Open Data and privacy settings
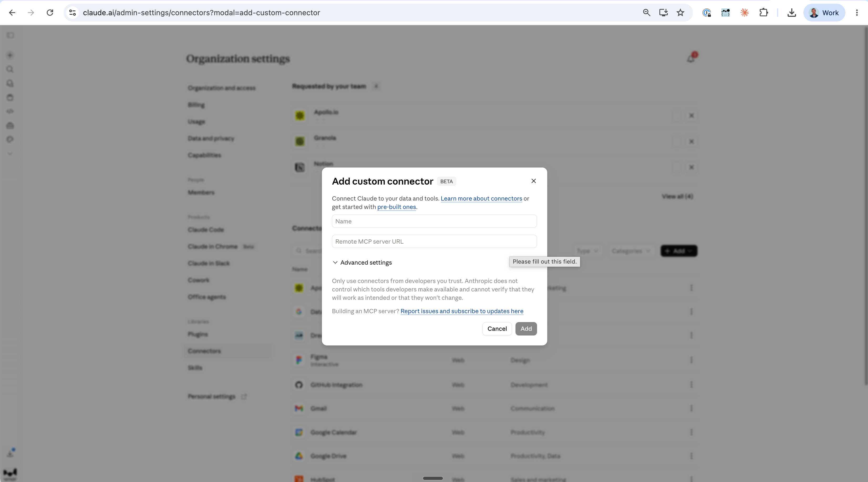Image resolution: width=868 pixels, height=482 pixels. point(211,138)
